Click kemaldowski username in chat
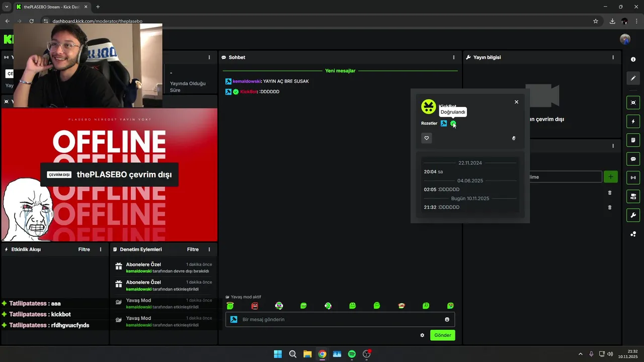The width and height of the screenshot is (644, 362). coord(247,81)
